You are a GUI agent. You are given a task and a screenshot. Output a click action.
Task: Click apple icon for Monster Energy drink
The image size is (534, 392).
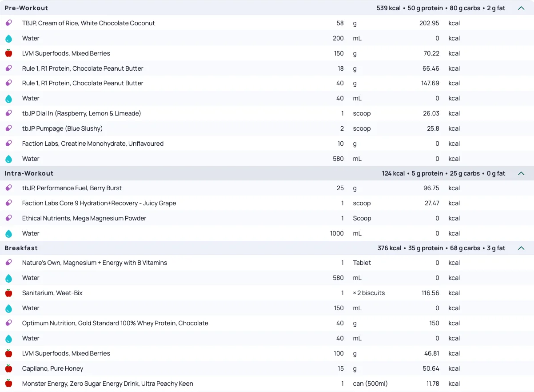point(8,384)
